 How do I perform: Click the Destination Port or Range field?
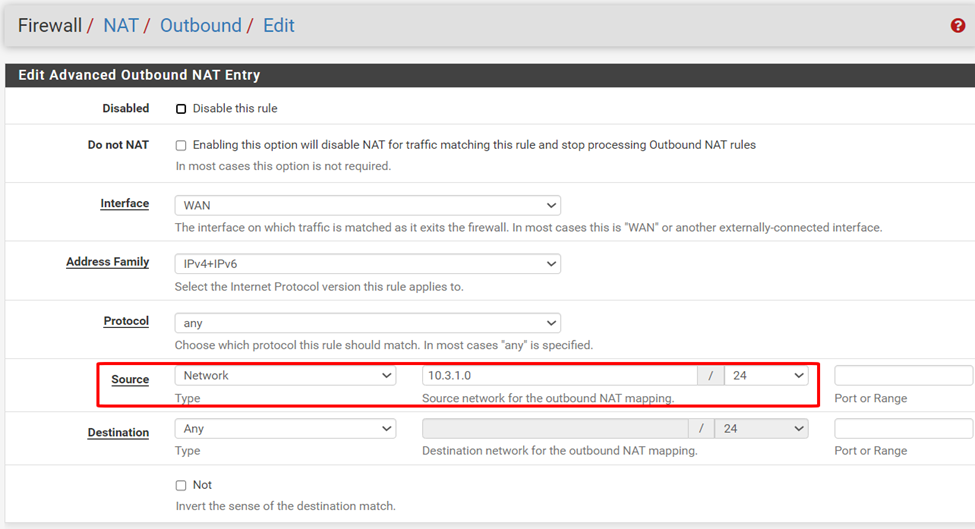coord(903,429)
